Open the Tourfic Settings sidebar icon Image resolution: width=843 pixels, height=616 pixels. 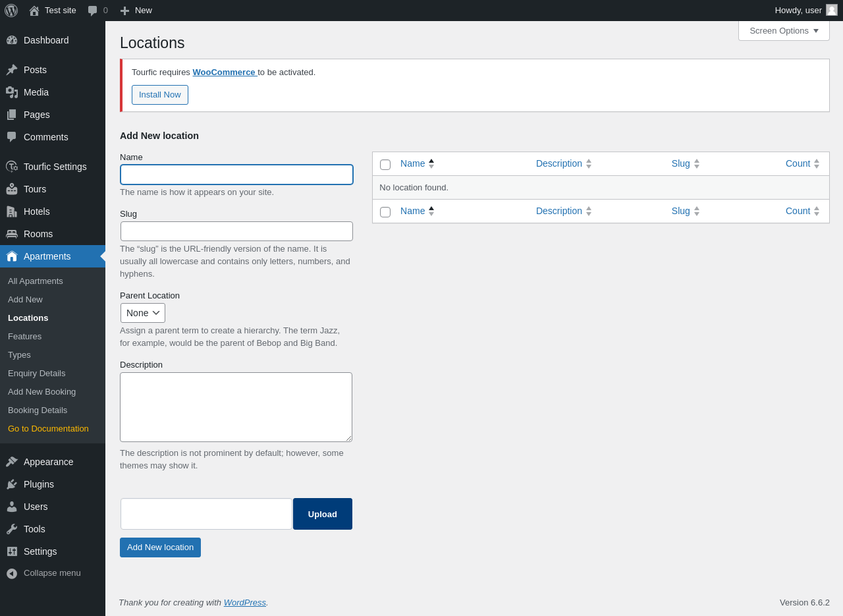[x=12, y=167]
